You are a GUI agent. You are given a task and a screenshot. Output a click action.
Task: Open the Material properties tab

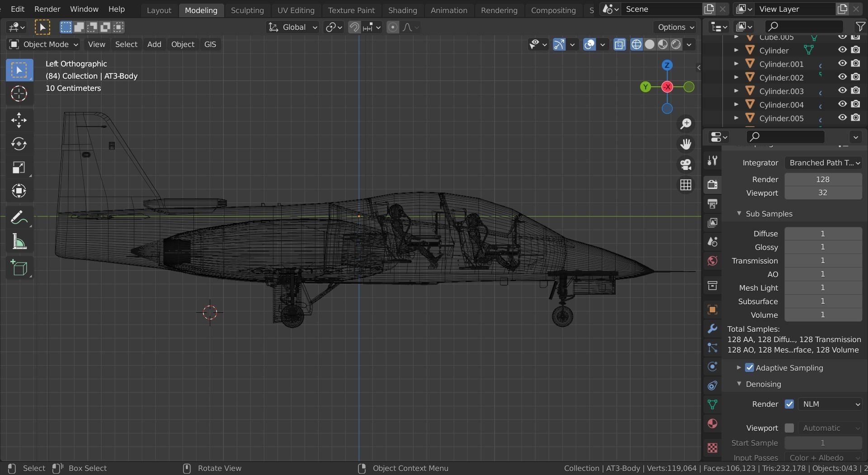coord(712,423)
